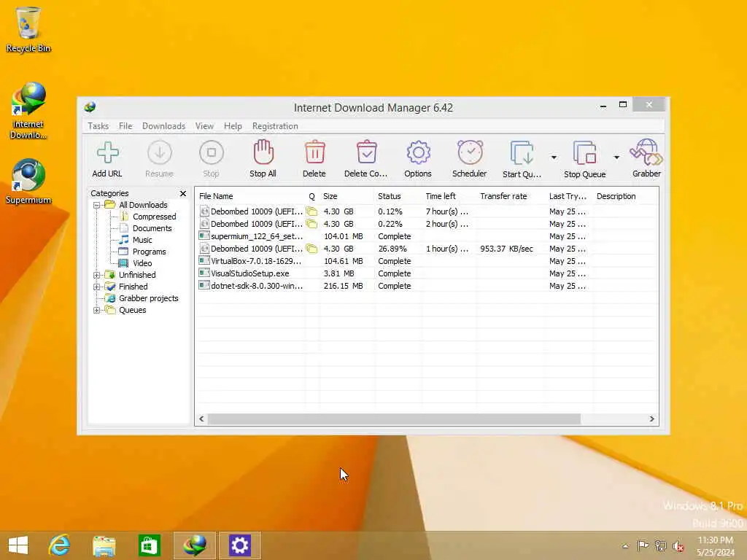Click the Stop All hand icon
747x560 pixels.
pyautogui.click(x=263, y=152)
